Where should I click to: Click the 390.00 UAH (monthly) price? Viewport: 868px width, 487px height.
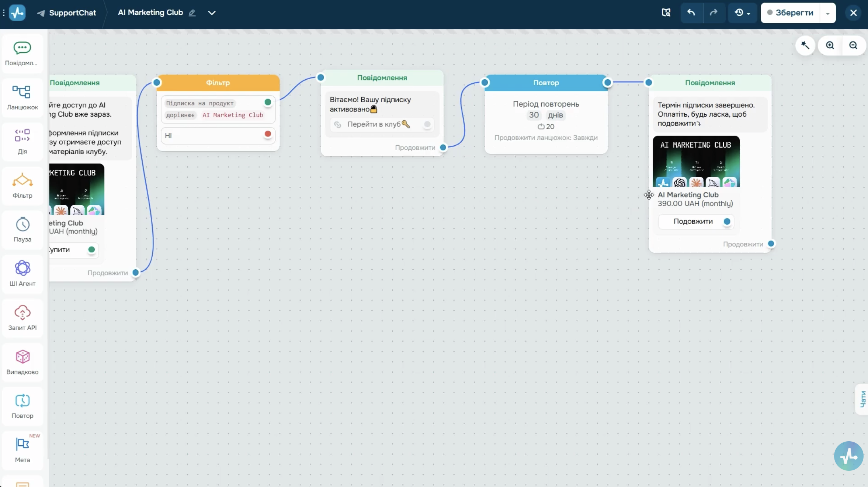point(695,204)
